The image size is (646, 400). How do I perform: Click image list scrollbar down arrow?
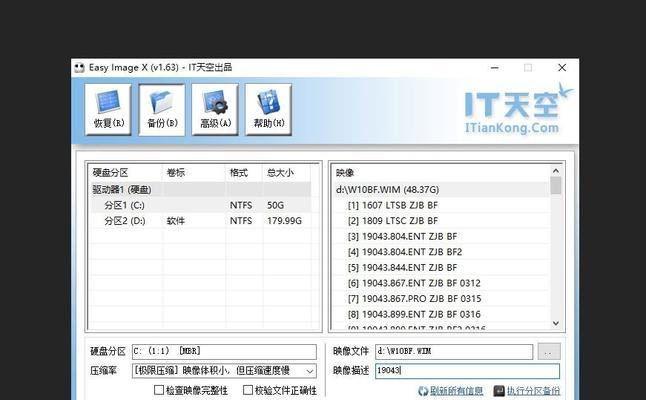pyautogui.click(x=555, y=323)
